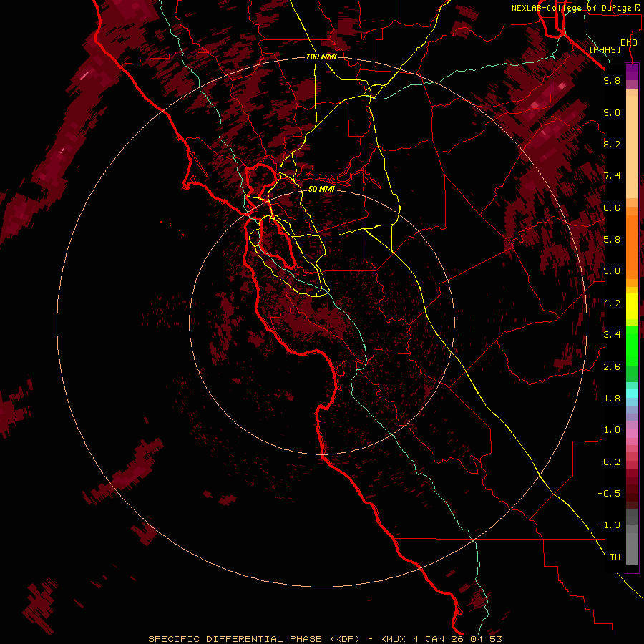Click the bright green band of the color bar
This screenshot has height=644, width=644.
632,346
